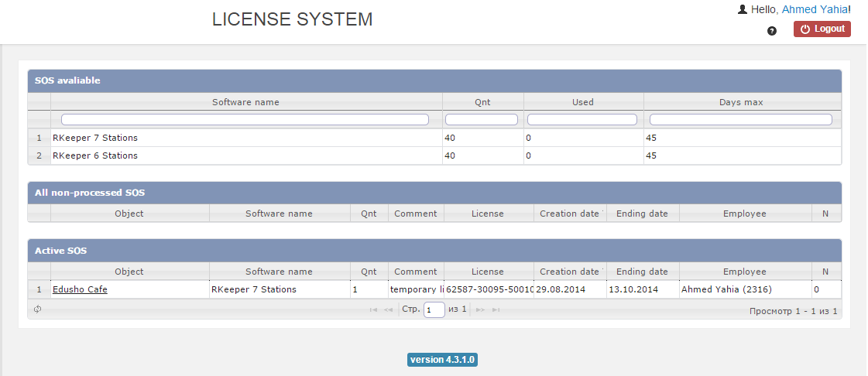
Task: Click the user profile icon beside Hello
Action: coord(743,9)
